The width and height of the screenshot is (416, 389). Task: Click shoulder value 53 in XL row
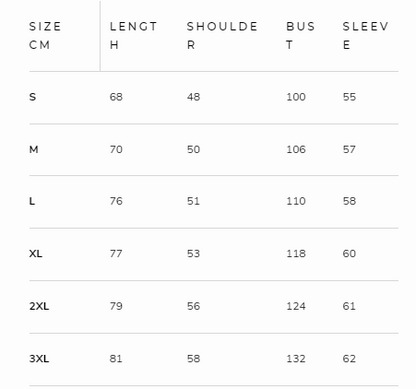tap(193, 254)
